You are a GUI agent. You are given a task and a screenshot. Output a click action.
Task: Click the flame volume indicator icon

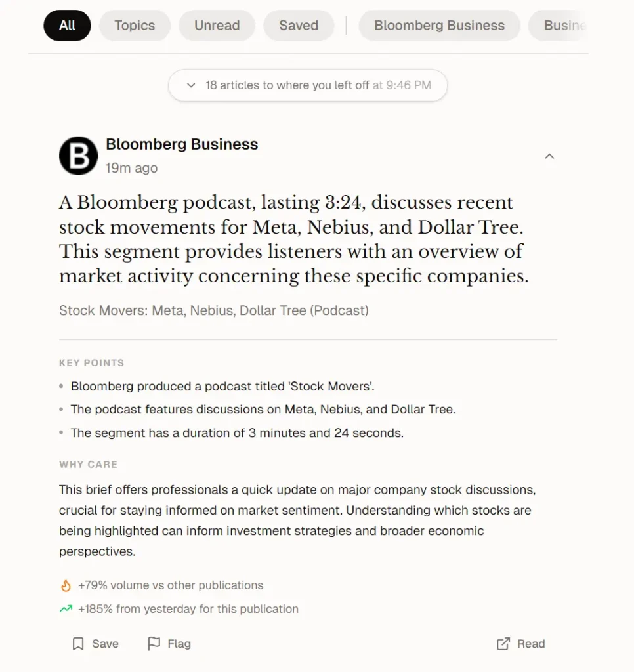(66, 585)
